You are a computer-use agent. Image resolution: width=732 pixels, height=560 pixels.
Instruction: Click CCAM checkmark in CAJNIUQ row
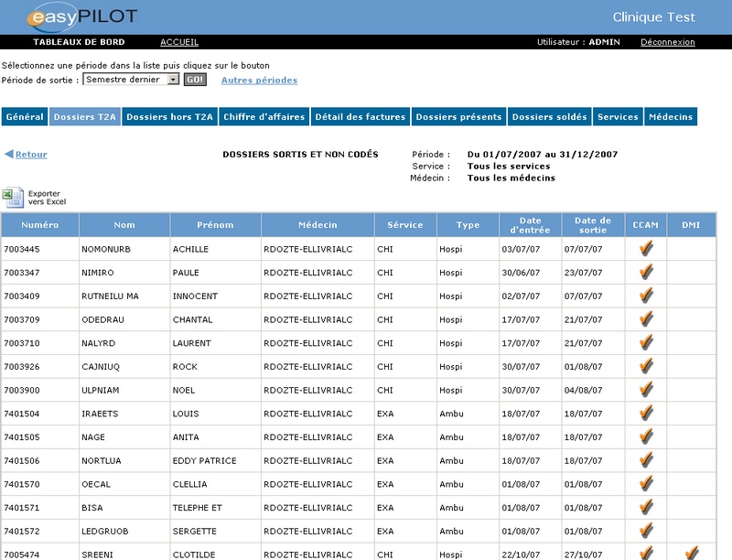(646, 366)
